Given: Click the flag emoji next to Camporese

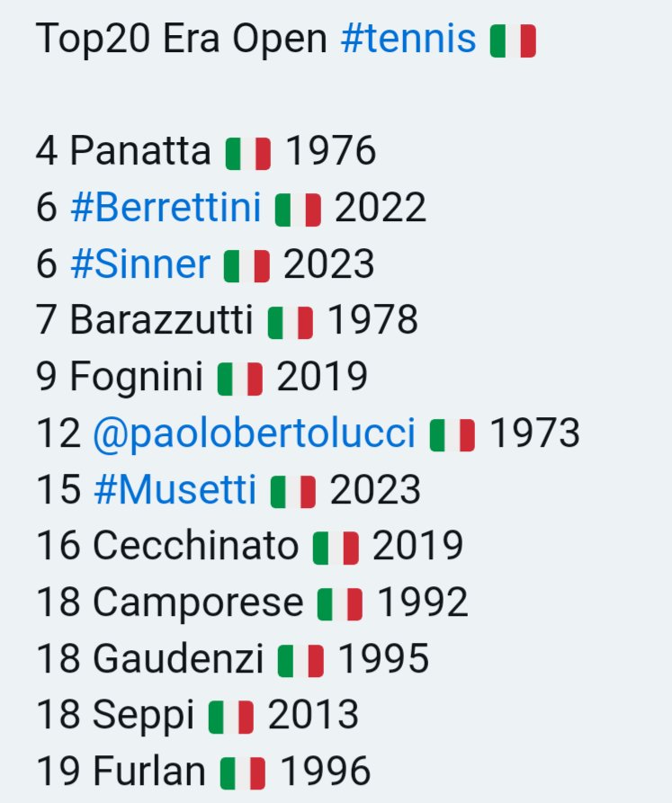Looking at the screenshot, I should tap(340, 603).
